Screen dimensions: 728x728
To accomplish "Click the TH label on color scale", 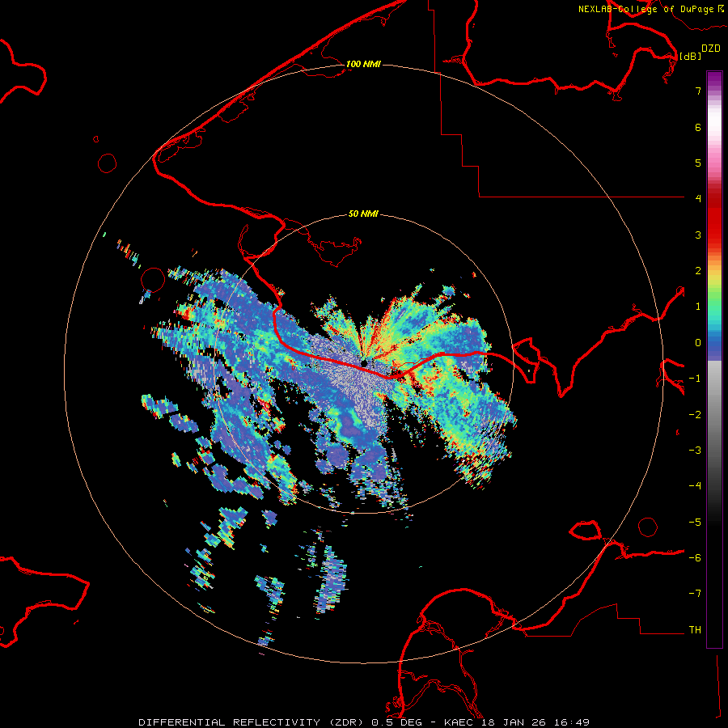I will point(695,630).
